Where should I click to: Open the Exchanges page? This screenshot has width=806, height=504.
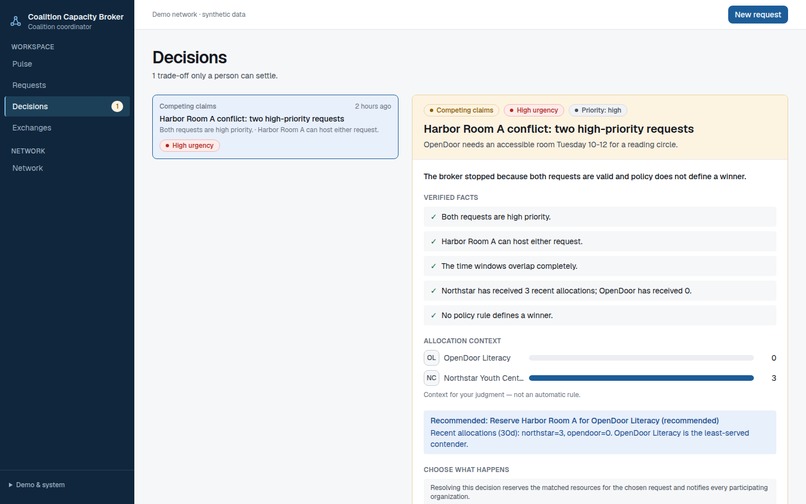[67, 128]
